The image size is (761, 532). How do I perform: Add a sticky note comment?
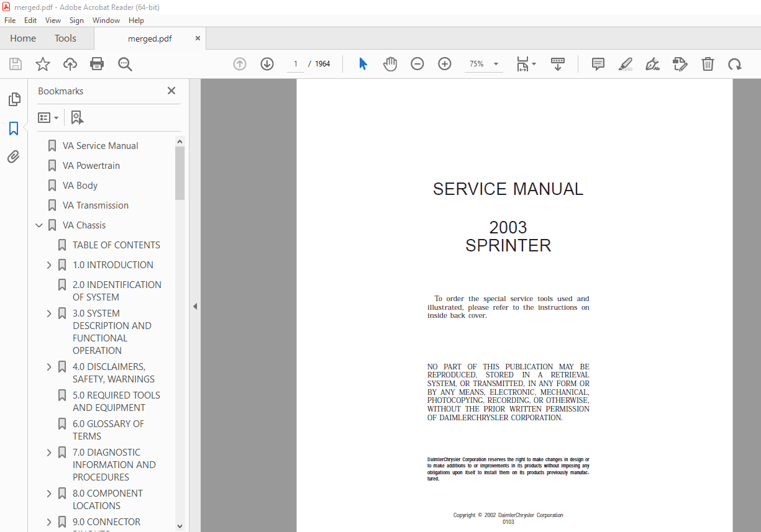tap(598, 64)
